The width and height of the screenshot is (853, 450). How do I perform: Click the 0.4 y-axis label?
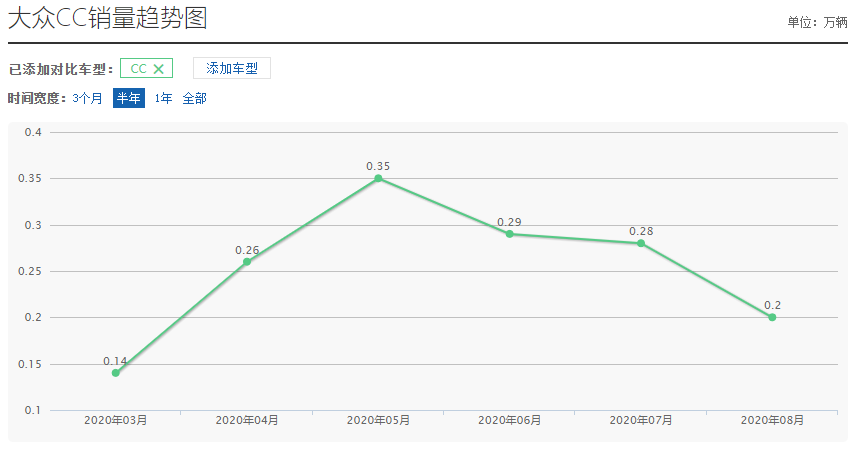[x=33, y=132]
